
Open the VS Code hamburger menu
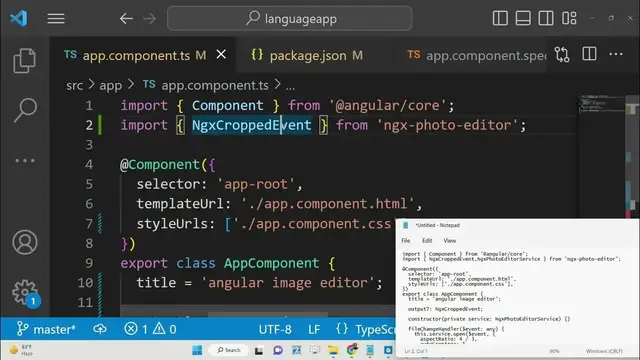56,19
